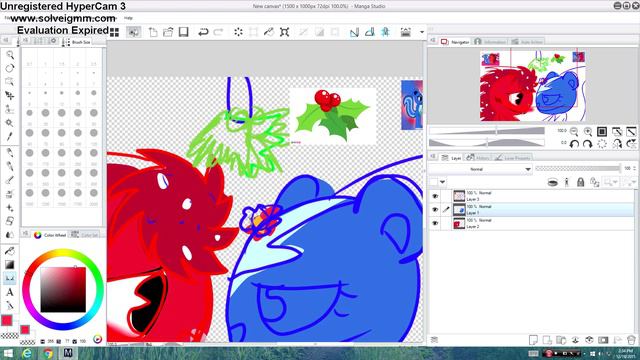Click the Navigator rotation slider

click(x=487, y=142)
